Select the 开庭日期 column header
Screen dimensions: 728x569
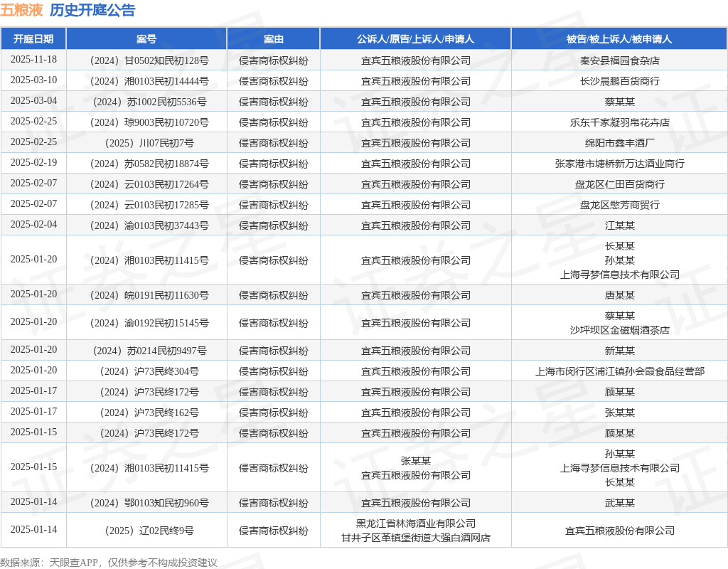click(x=33, y=39)
